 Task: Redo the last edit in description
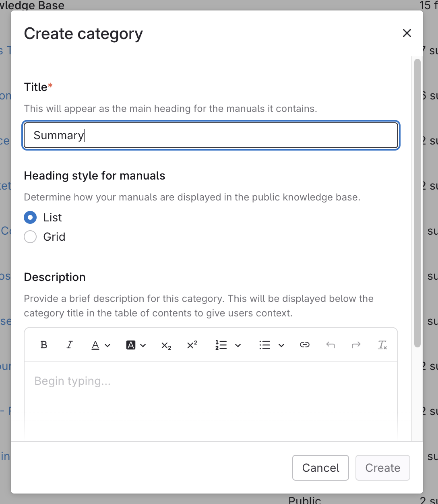click(356, 345)
